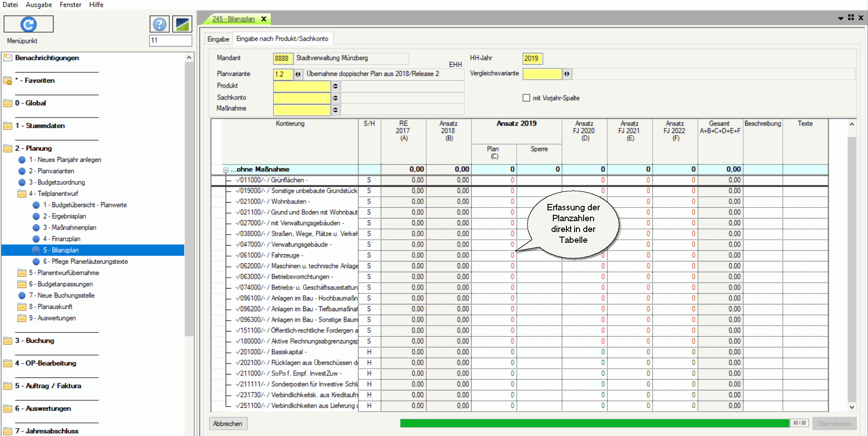Click the info icon beside Vergleichsvariante field
The image size is (868, 436).
[567, 74]
